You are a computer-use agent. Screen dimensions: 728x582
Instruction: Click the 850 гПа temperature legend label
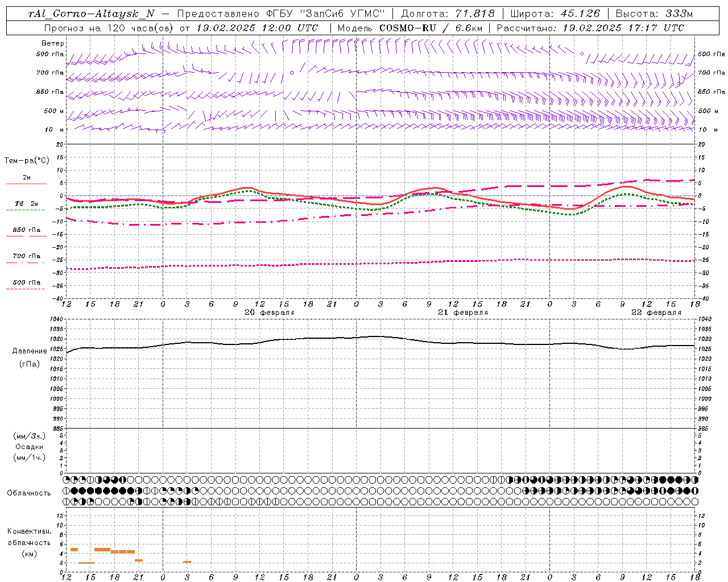[x=27, y=230]
